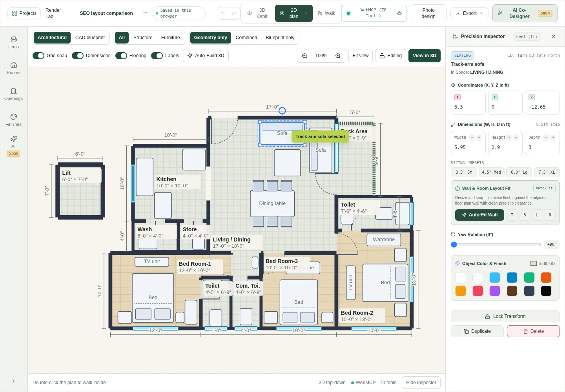Decrease the sofa Width value

pos(472,138)
